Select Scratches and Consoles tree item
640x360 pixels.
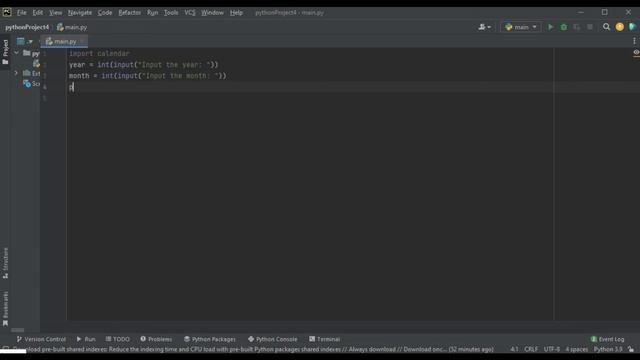point(31,84)
